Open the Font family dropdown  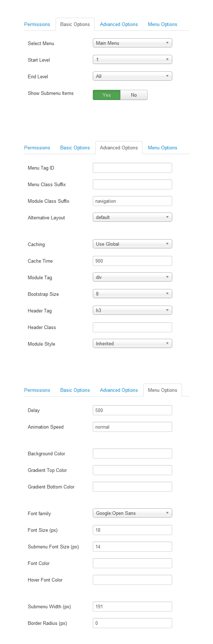coord(132,513)
